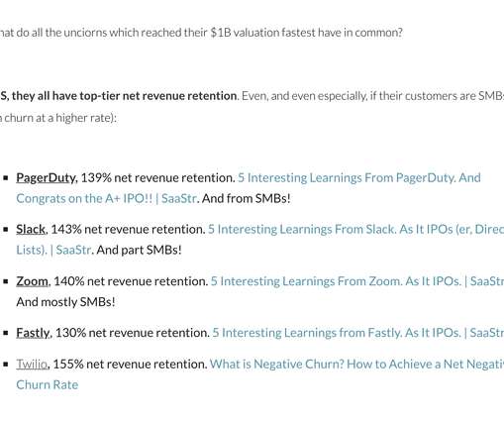The height and width of the screenshot is (421, 504).
Task: Open '5 Interesting Learnings From Slack' article
Action: (355, 229)
